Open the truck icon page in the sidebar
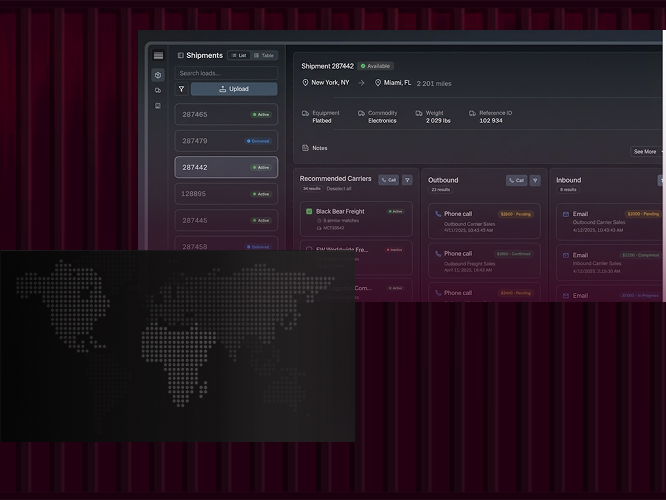Screen dimensions: 666x500 (158, 90)
